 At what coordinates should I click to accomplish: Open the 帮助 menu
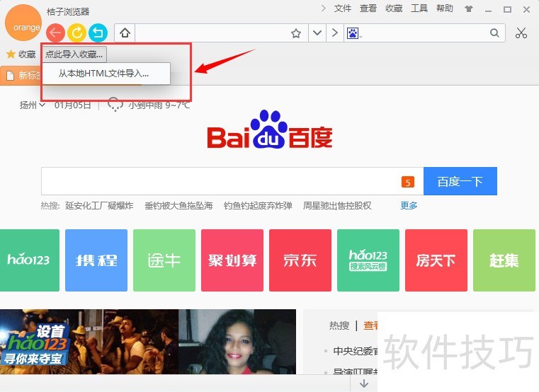coord(445,8)
